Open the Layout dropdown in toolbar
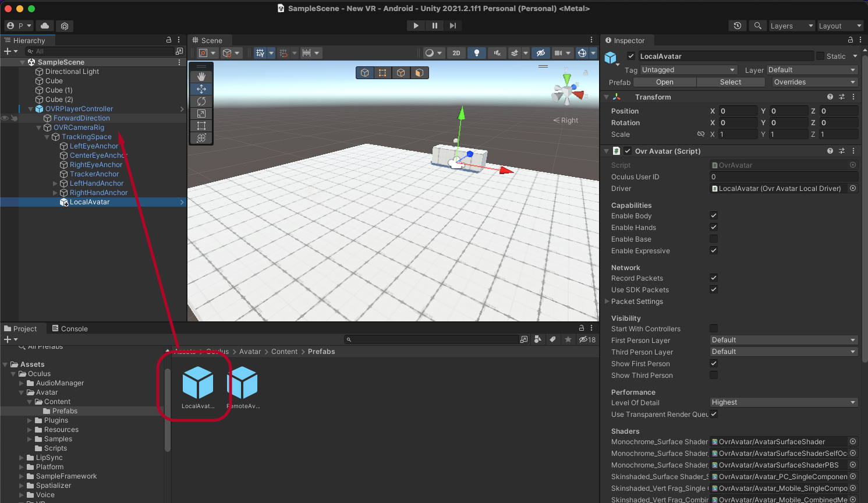Image resolution: width=868 pixels, height=503 pixels. 840,26
